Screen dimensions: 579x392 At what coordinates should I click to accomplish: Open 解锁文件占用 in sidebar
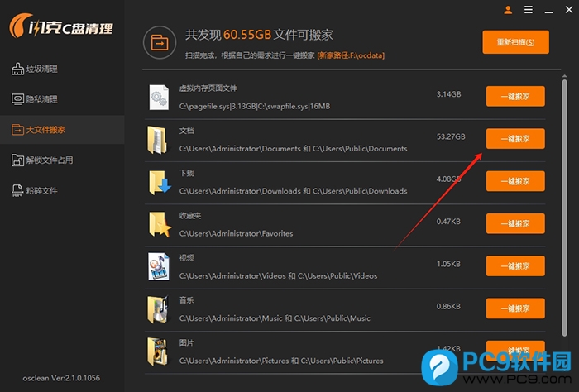49,160
